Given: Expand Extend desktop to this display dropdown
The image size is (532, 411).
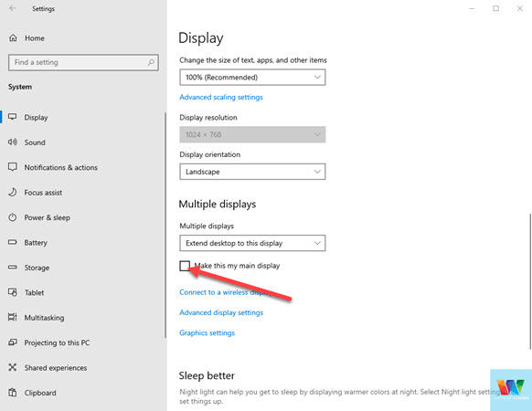Looking at the screenshot, I should coord(252,243).
